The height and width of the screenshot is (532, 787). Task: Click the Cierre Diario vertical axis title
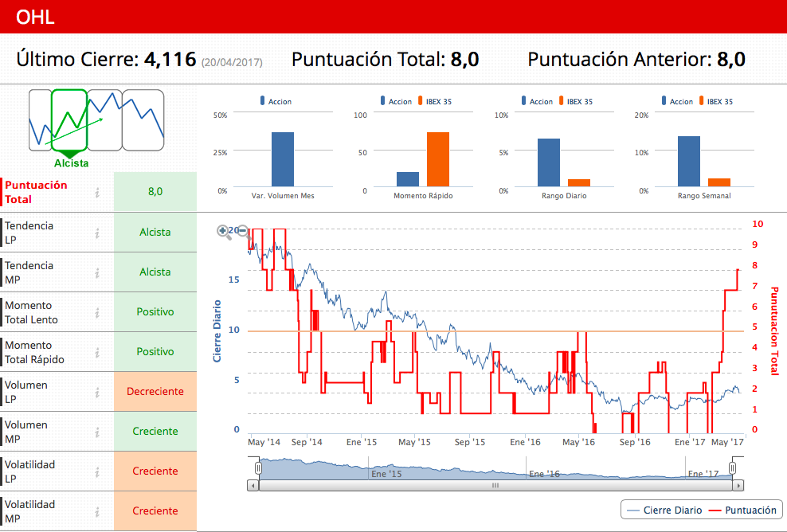pos(217,331)
